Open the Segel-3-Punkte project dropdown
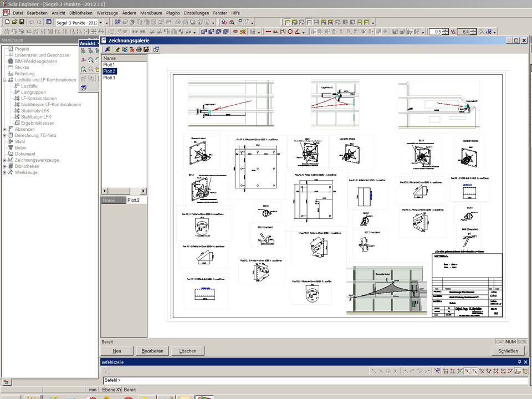 (100, 23)
